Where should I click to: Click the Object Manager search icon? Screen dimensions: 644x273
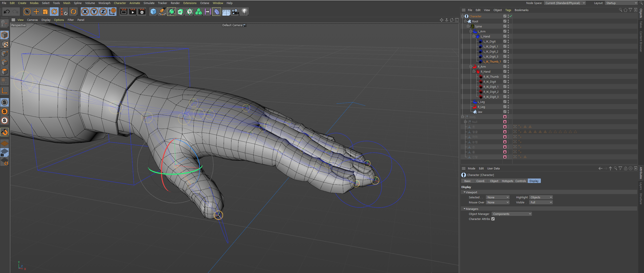(x=620, y=10)
